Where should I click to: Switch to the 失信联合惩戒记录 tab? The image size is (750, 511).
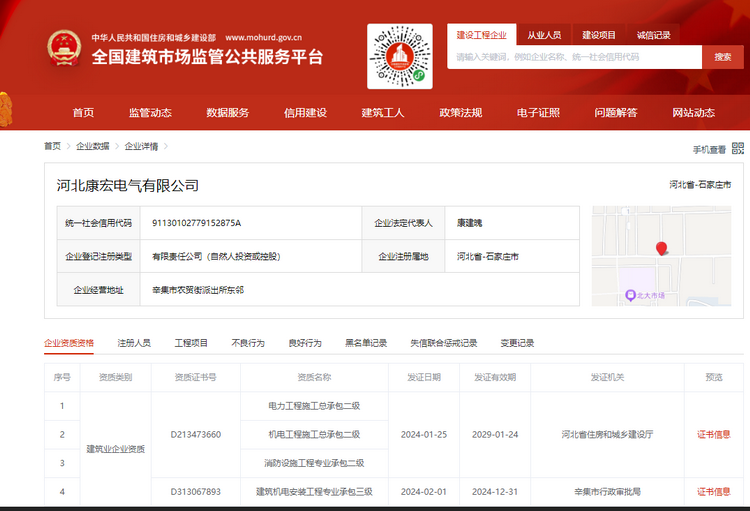point(443,343)
